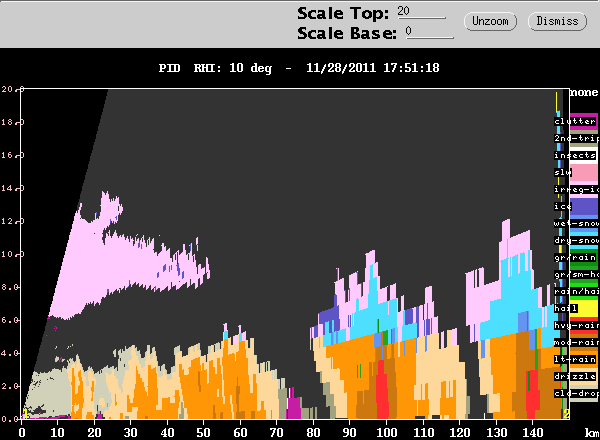
Task: Select the Scale Base value field
Action: click(x=430, y=32)
